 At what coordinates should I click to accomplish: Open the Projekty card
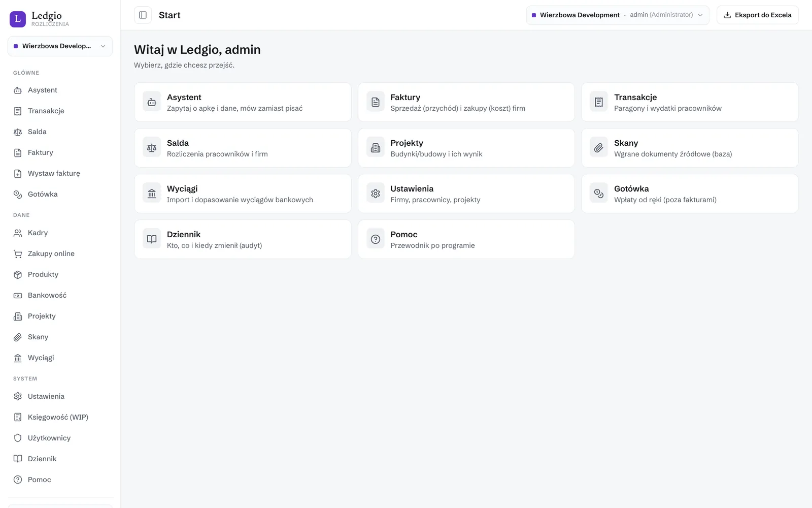point(466,148)
